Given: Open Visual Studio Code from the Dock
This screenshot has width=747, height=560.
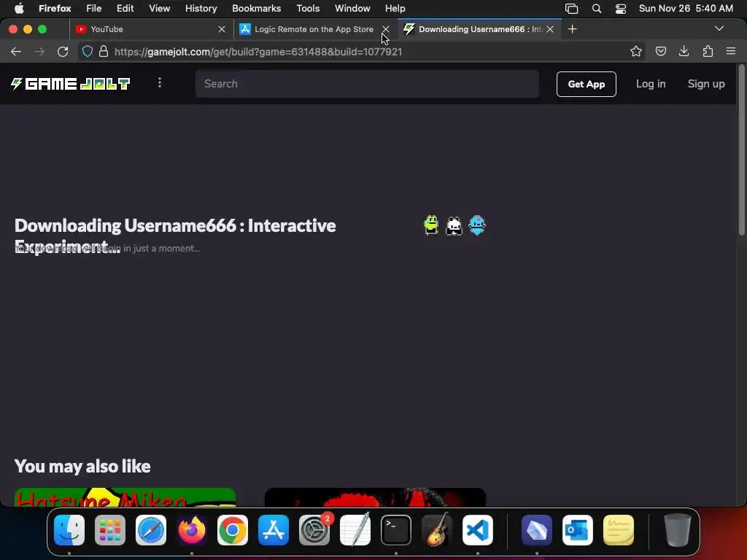Looking at the screenshot, I should [x=478, y=530].
